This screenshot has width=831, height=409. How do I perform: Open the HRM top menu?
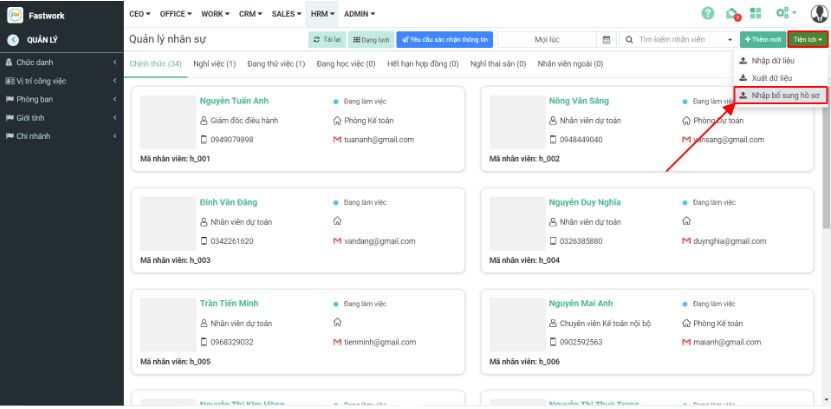click(x=322, y=14)
